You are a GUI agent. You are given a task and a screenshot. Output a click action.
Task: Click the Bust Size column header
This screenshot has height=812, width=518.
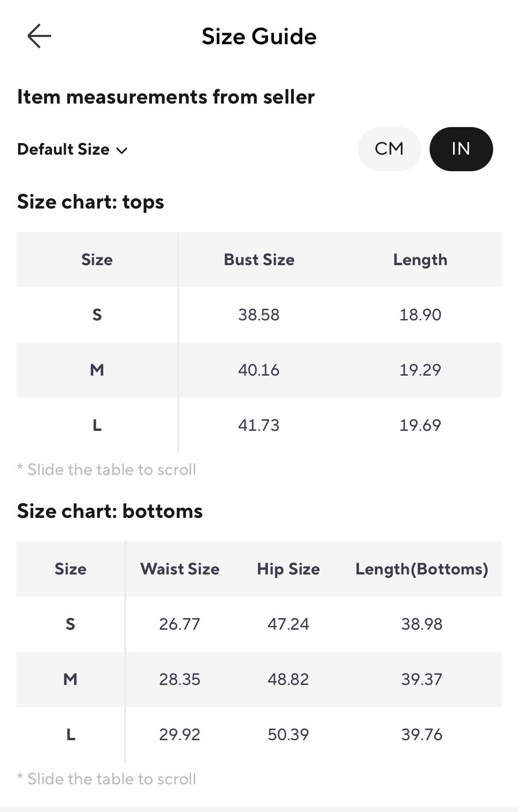point(259,260)
